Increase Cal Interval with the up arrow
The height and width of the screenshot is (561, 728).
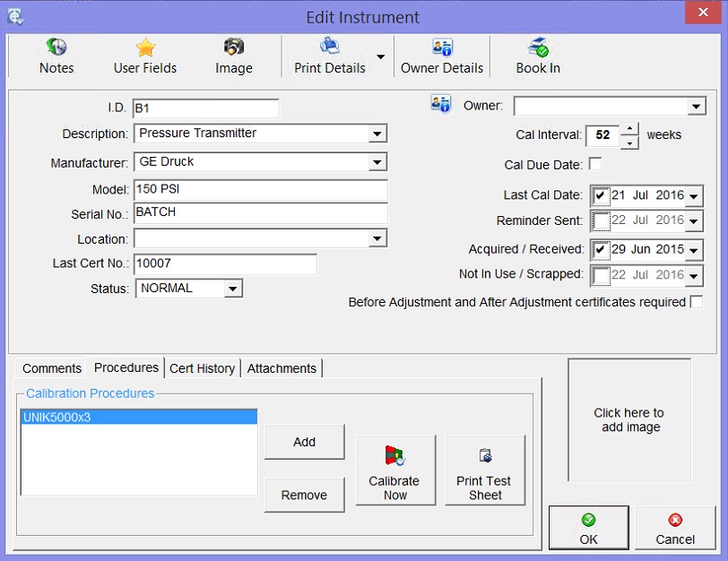pyautogui.click(x=630, y=128)
